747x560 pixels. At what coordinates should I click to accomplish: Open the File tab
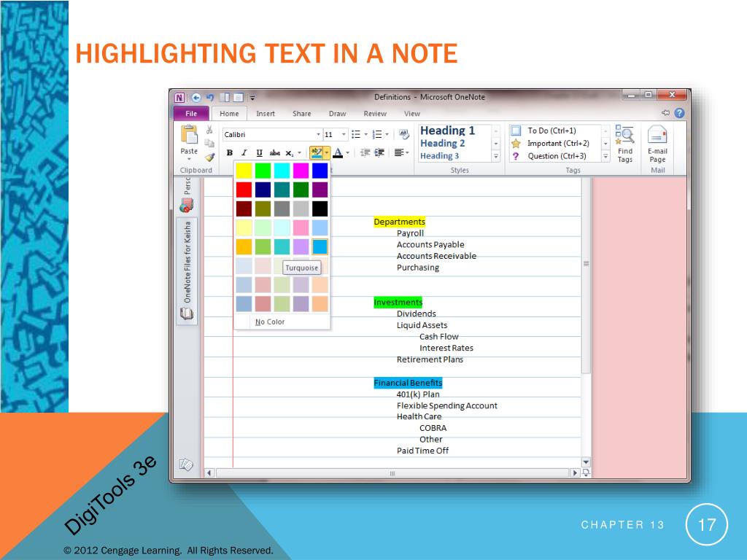click(x=191, y=113)
